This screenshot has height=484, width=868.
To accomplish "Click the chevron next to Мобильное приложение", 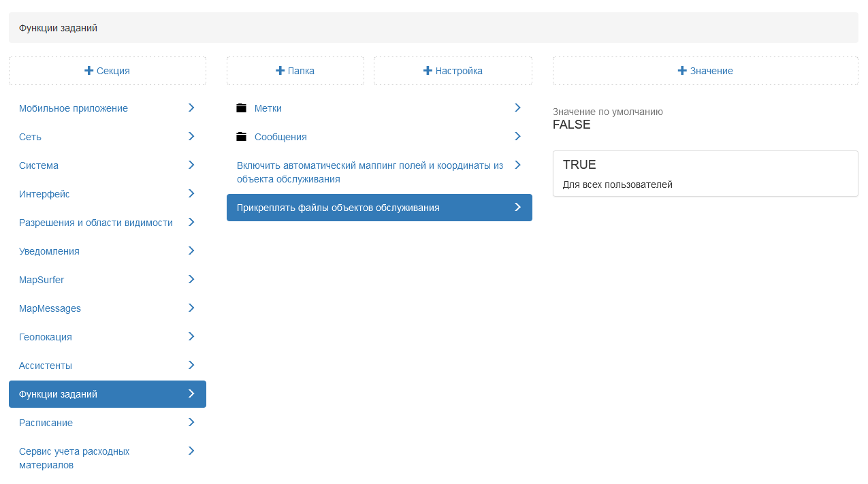I will point(191,108).
